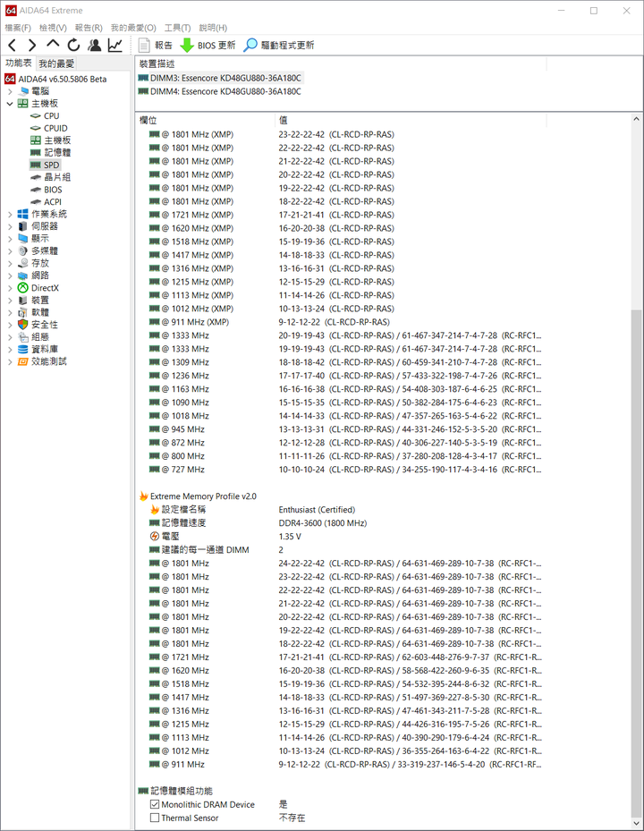Select the 記憶體速度 DDR4-3600 row

click(x=342, y=523)
